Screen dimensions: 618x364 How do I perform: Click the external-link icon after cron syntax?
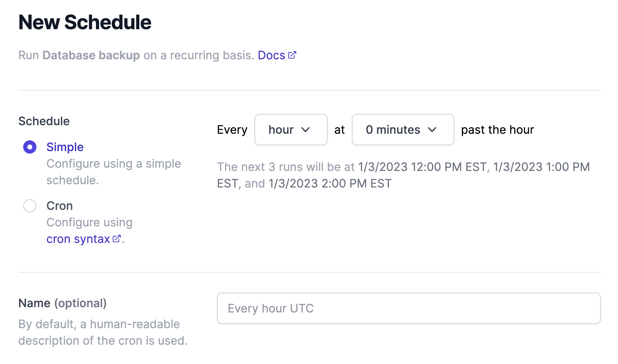click(117, 239)
